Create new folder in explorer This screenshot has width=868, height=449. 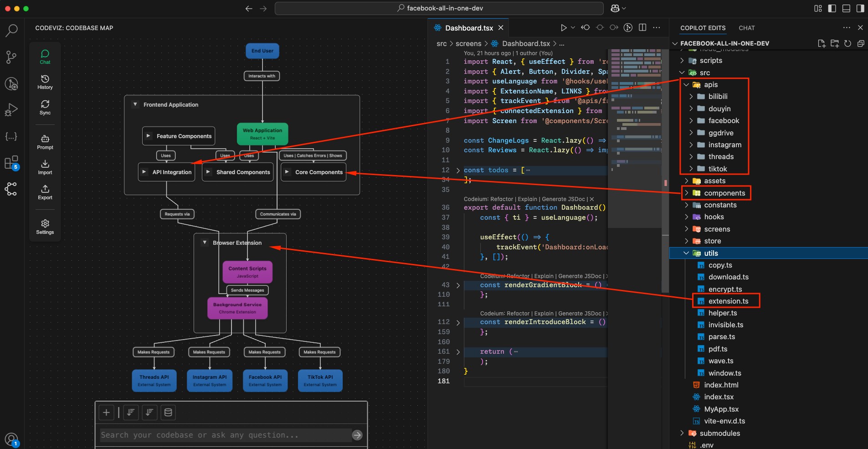tap(835, 43)
